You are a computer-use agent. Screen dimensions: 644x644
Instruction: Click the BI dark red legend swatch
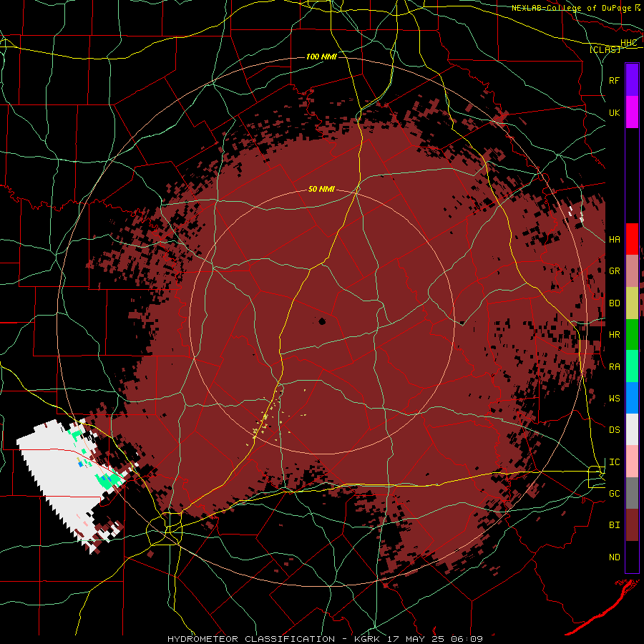pos(632,525)
